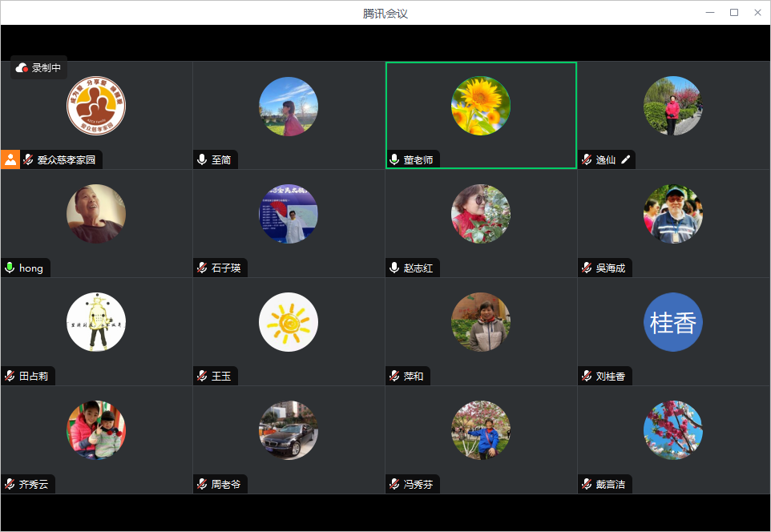Select the 王玉 name label
771x532 pixels.
(221, 376)
